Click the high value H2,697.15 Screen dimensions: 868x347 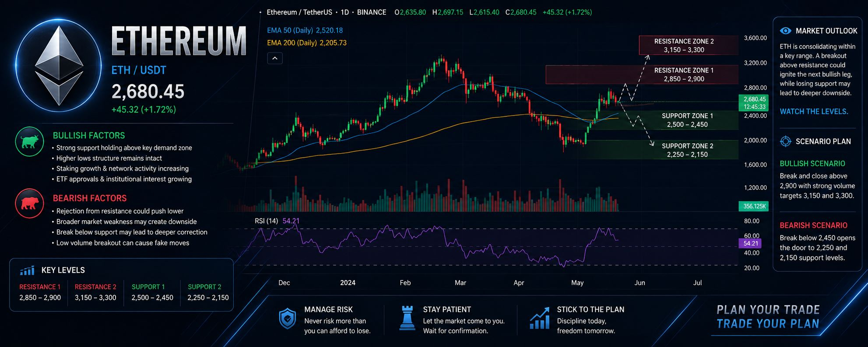point(447,12)
